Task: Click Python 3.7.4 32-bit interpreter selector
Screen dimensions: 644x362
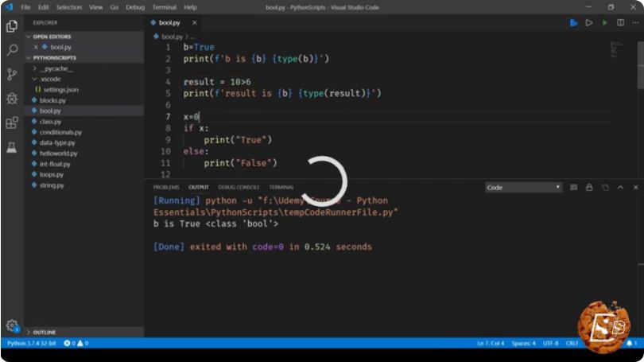Action: [x=31, y=343]
